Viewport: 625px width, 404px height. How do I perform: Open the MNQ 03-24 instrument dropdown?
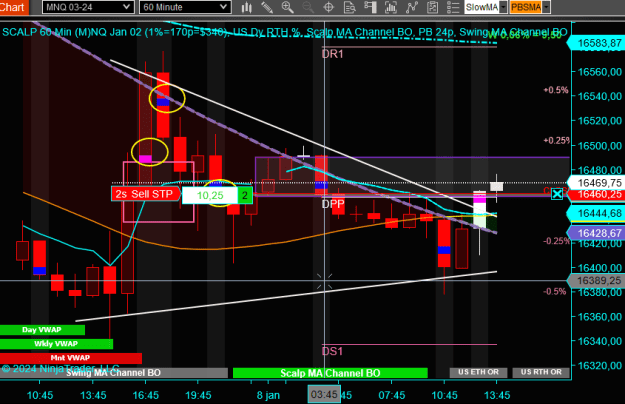pyautogui.click(x=88, y=7)
